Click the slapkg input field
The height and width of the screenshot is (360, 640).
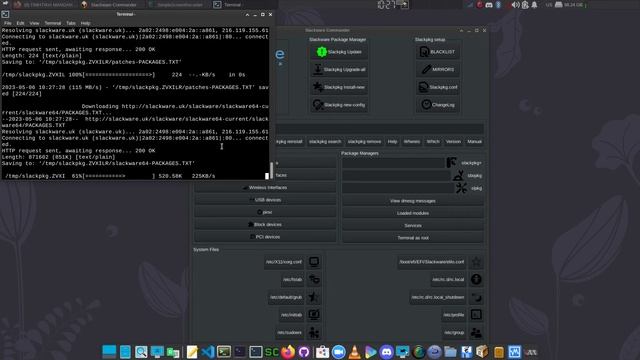click(396, 176)
